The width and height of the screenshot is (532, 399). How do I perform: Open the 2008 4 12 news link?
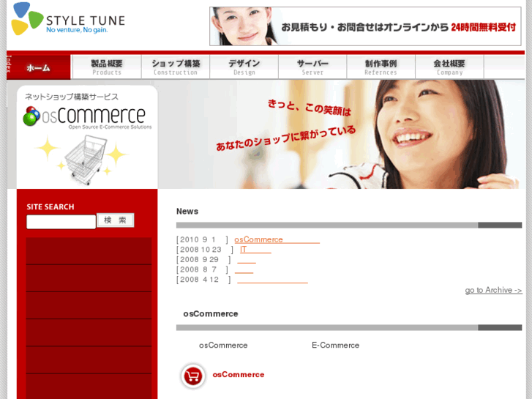click(x=272, y=280)
